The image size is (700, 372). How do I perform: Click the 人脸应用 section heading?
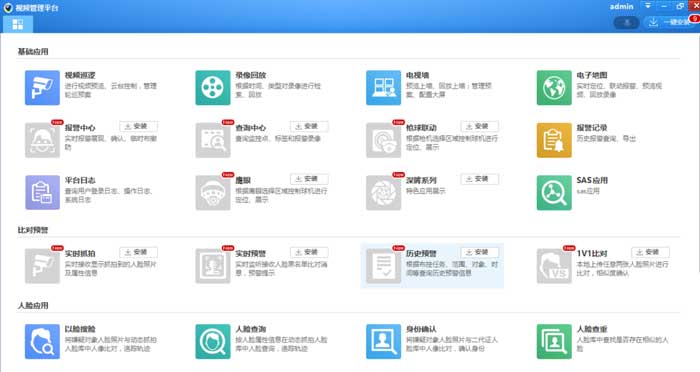click(x=33, y=306)
